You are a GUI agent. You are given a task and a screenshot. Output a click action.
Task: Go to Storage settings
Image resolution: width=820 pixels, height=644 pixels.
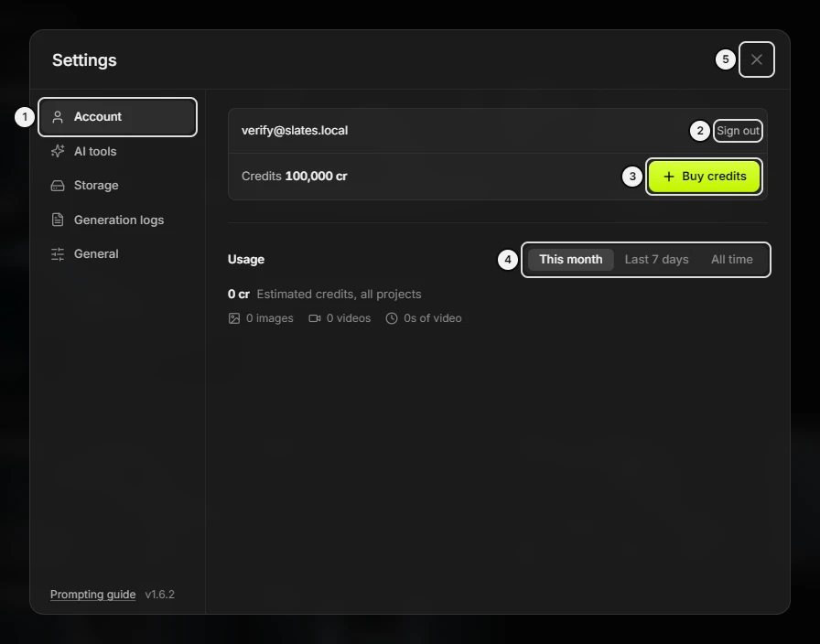pos(118,186)
